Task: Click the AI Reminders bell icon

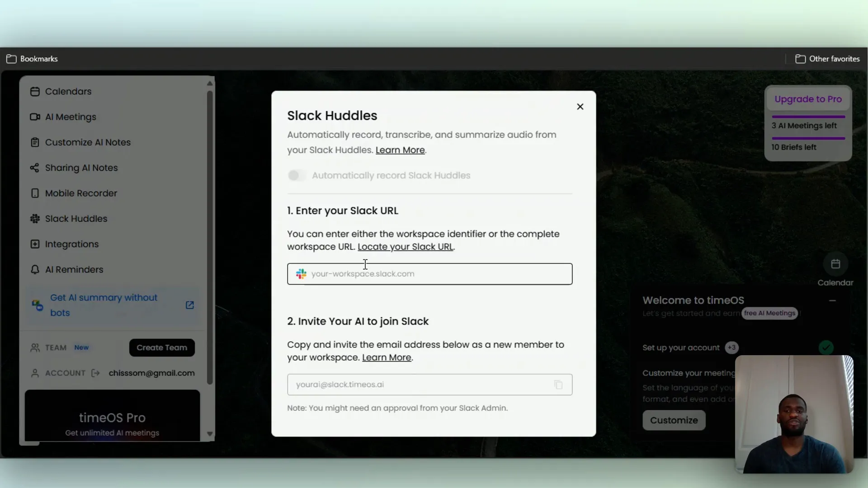Action: (x=35, y=270)
